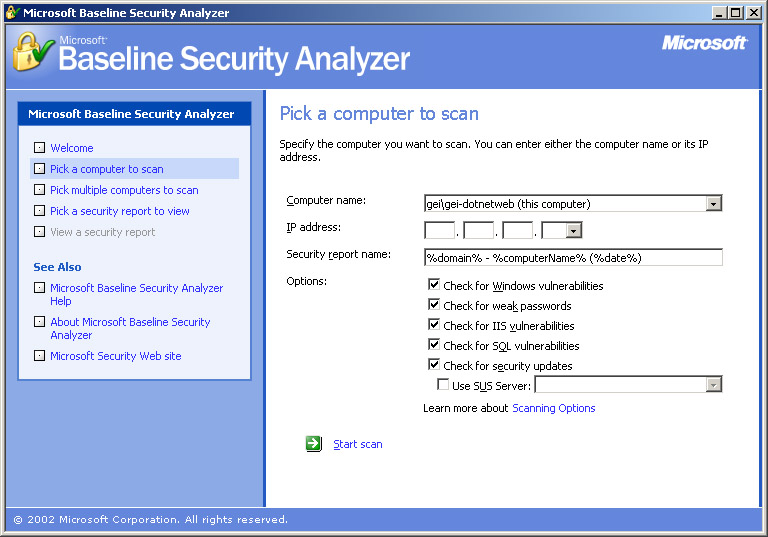Viewport: 768px width, 537px height.
Task: Go to Pick multiple computers to scan
Action: point(124,190)
